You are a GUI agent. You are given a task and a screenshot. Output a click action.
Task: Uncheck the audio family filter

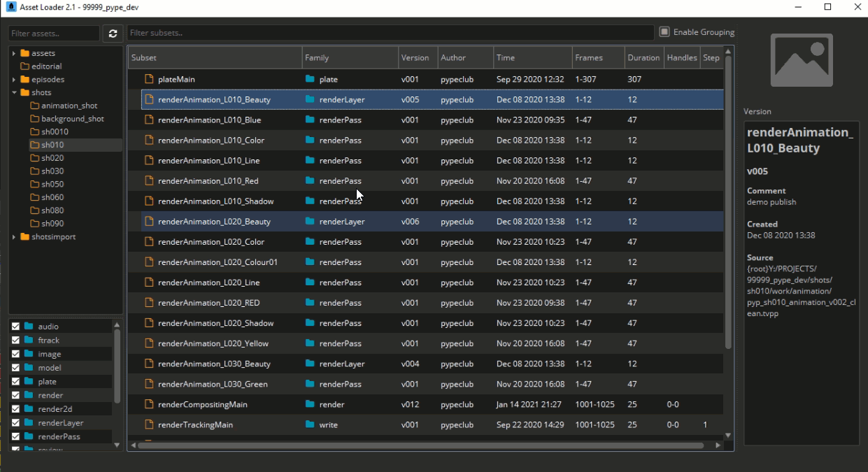coord(15,327)
